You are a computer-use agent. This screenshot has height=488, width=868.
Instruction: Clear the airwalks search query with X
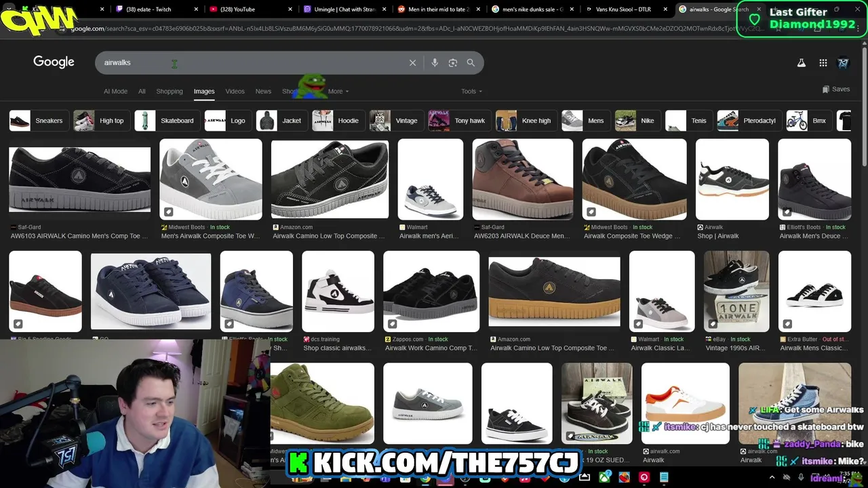(x=412, y=62)
